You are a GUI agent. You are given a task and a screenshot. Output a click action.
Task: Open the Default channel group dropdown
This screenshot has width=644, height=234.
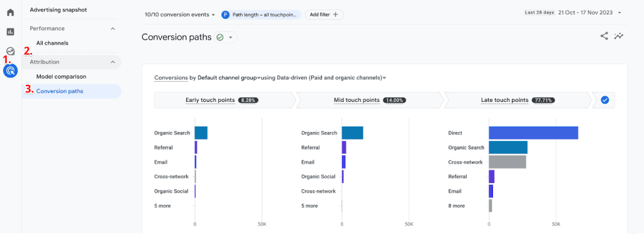point(229,77)
